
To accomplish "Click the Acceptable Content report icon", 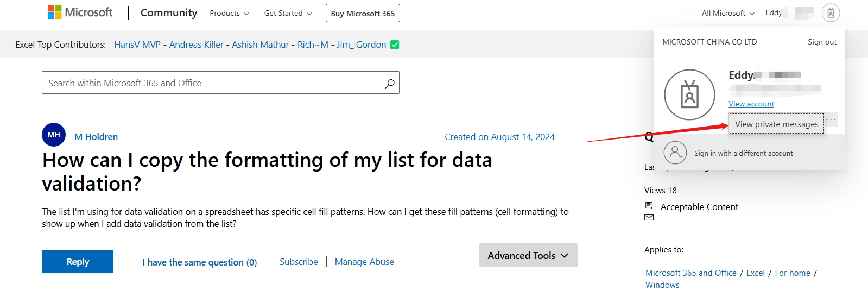I will pyautogui.click(x=649, y=205).
